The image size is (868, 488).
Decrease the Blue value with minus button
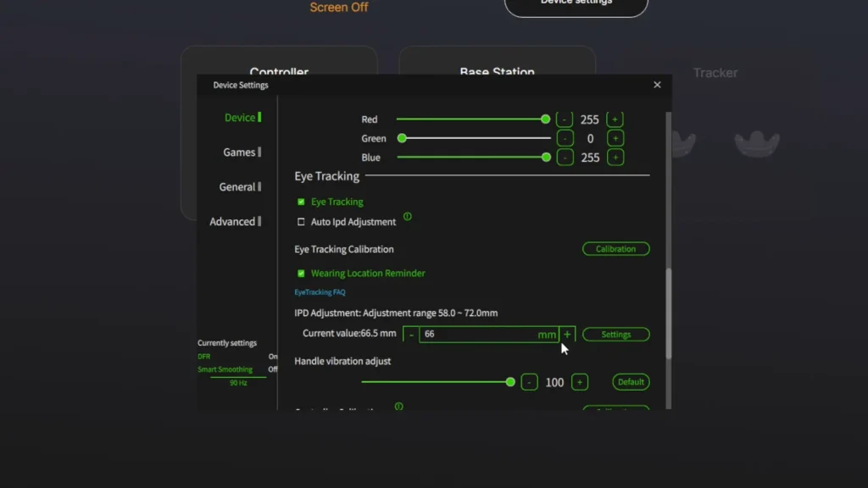coord(565,158)
